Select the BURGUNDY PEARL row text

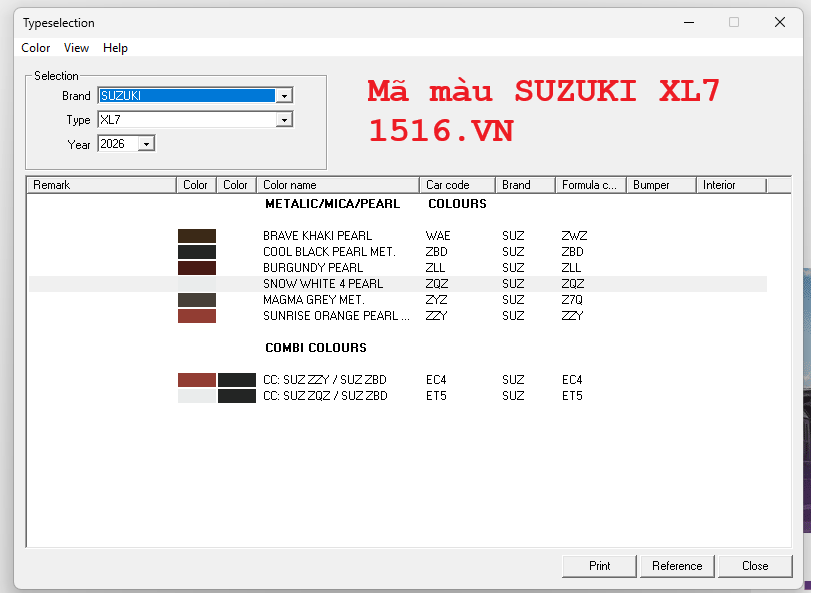[313, 268]
